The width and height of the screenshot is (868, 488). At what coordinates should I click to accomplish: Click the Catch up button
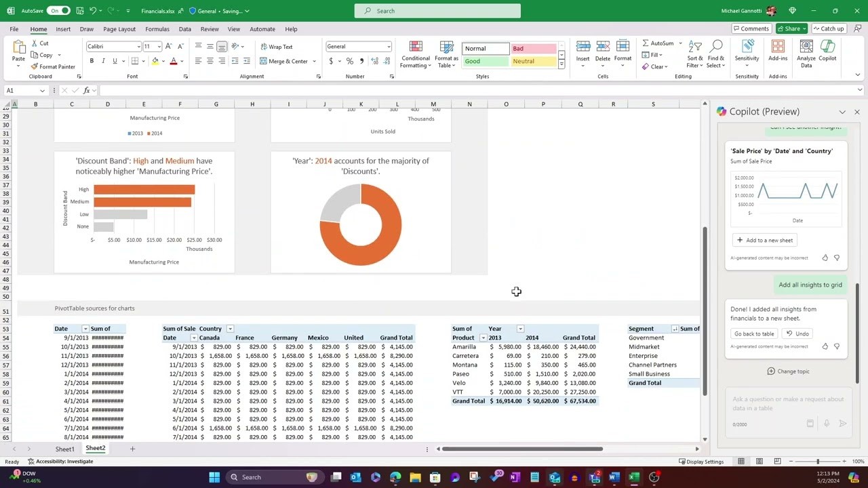[x=828, y=28]
